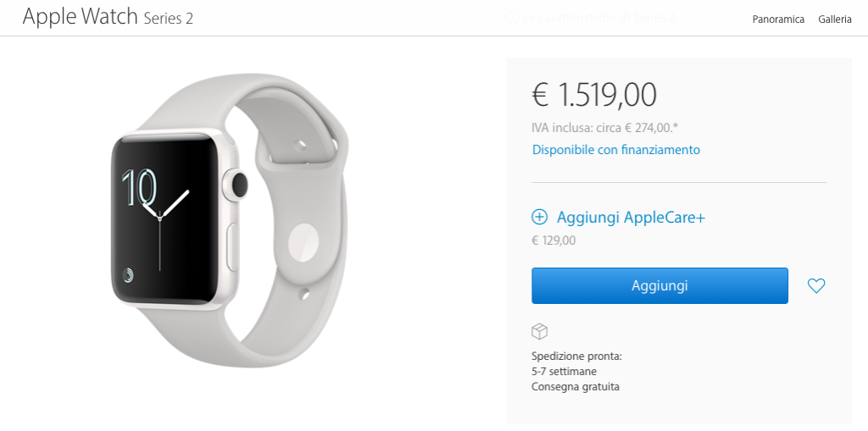Open the Panoramica tab
Screen dimensions: 868x431
click(778, 19)
